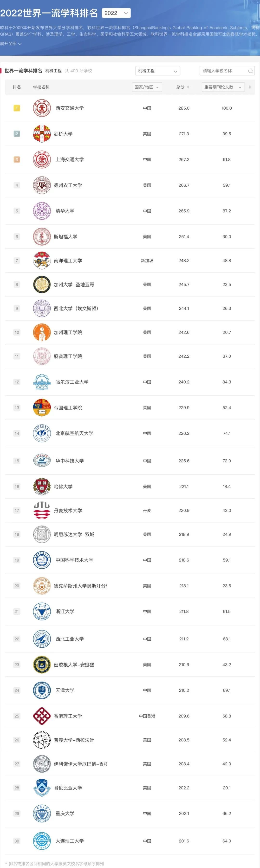Open the 麻省理工学院 school link
Image resolution: width=260 pixels, height=868 pixels.
tap(68, 356)
